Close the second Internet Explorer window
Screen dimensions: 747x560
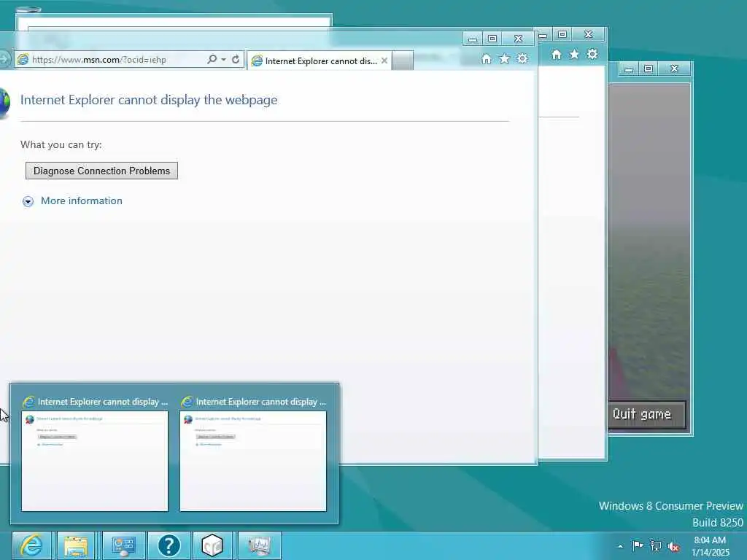coord(589,34)
